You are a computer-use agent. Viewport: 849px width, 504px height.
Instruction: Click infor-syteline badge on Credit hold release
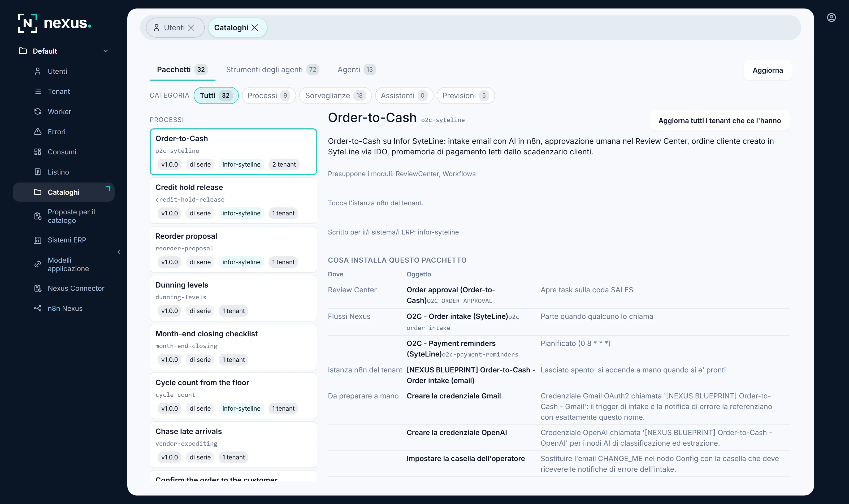point(241,213)
